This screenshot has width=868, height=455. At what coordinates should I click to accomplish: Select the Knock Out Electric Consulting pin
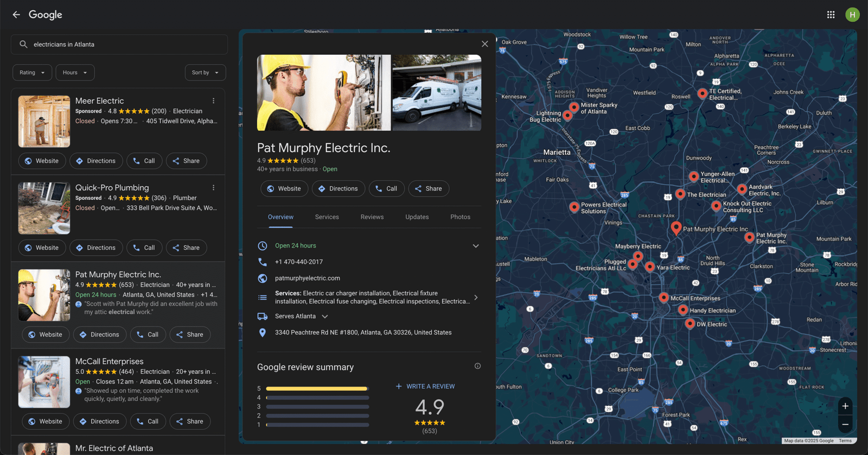(x=716, y=206)
